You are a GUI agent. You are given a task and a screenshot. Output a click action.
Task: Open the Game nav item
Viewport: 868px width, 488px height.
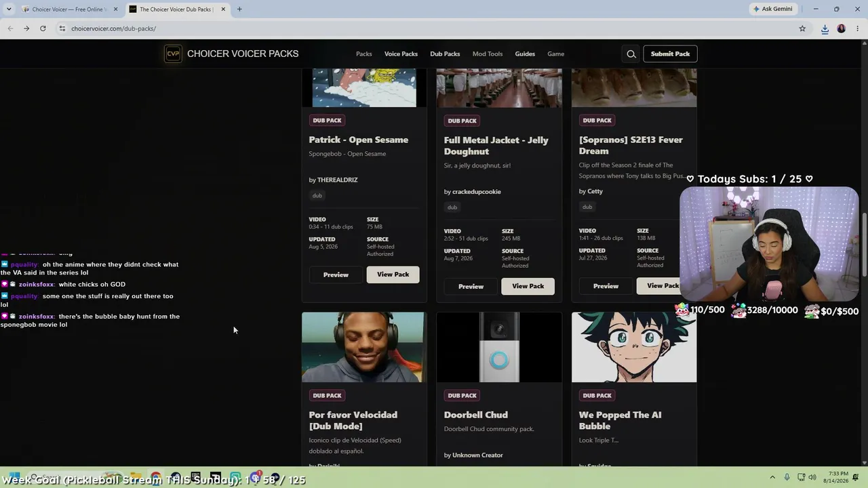pyautogui.click(x=556, y=54)
